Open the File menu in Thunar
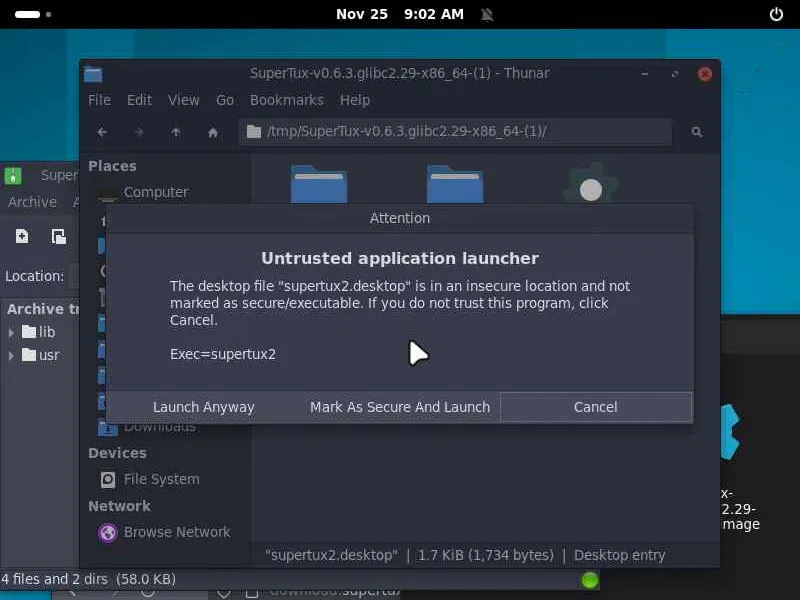800x600 pixels. coord(99,100)
